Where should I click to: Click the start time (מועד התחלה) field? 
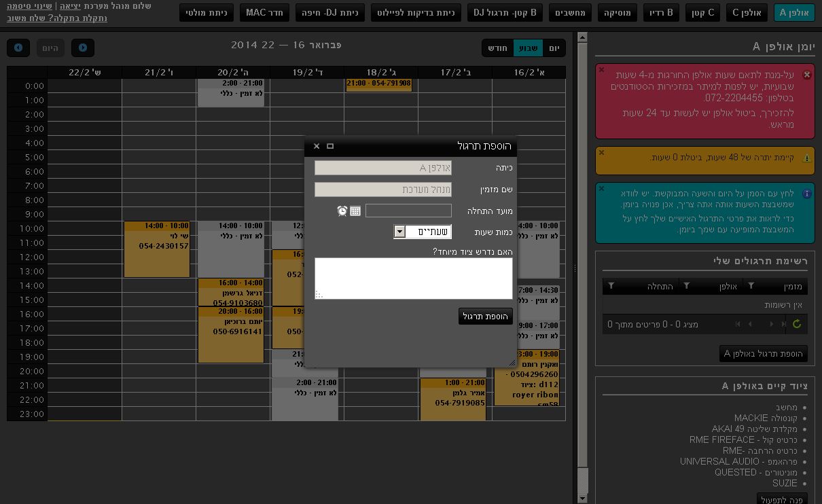point(408,211)
